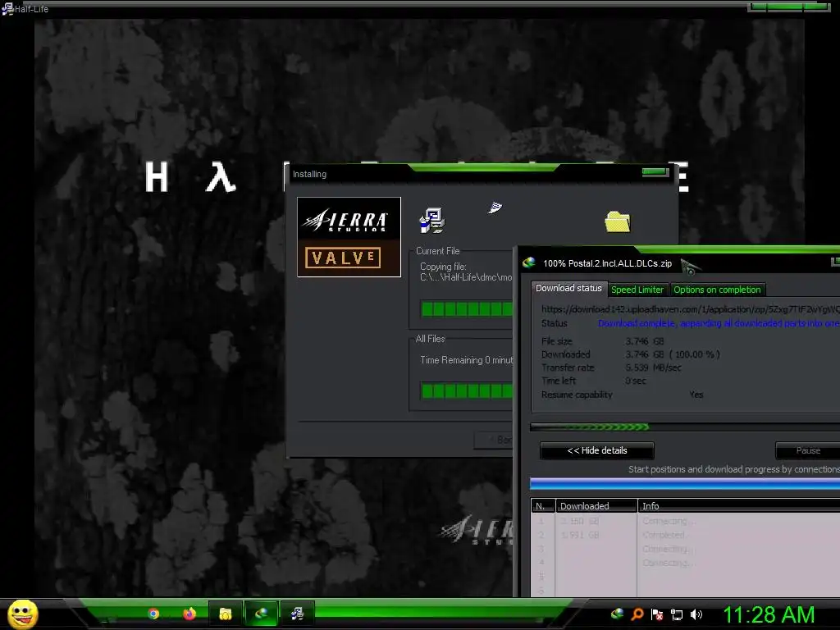This screenshot has width=840, height=630.
Task: Open the volume speaker tray icon
Action: point(696,614)
